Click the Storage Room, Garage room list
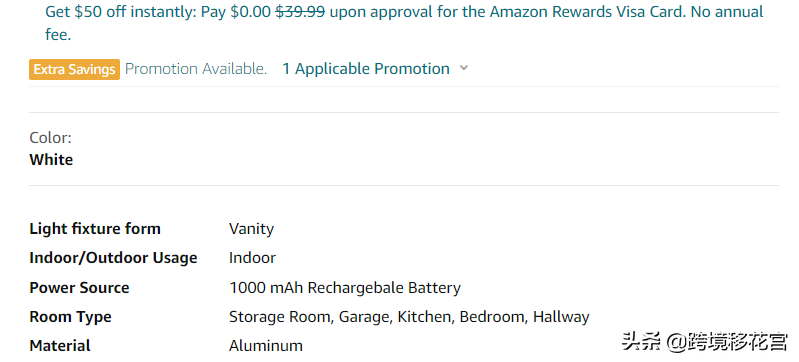Screen dimensions: 799x362 pyautogui.click(x=409, y=317)
